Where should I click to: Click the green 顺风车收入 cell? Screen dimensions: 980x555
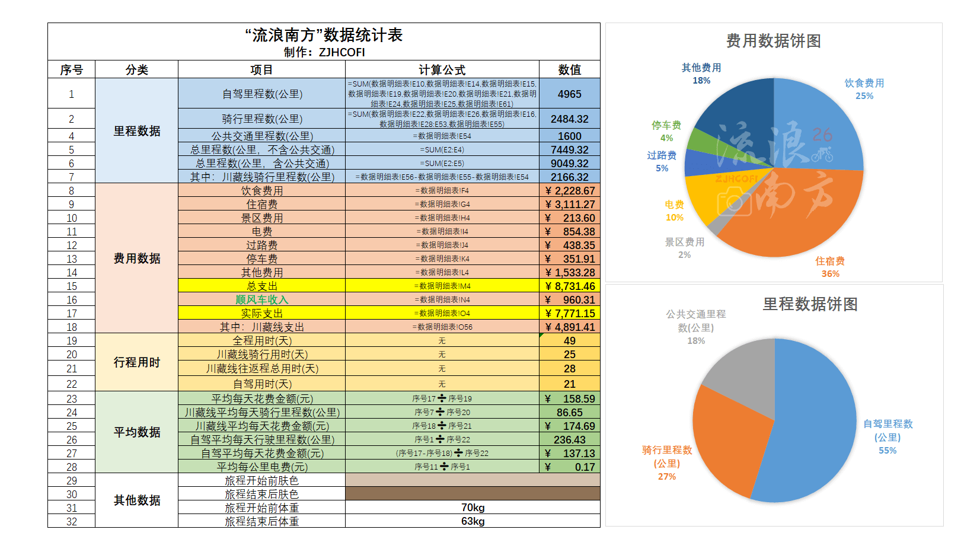click(x=262, y=299)
